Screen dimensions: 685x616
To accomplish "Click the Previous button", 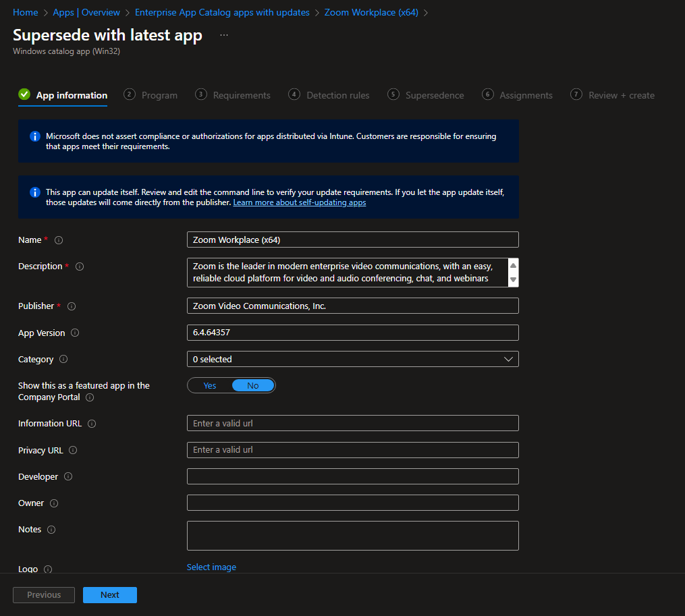I will tap(44, 595).
